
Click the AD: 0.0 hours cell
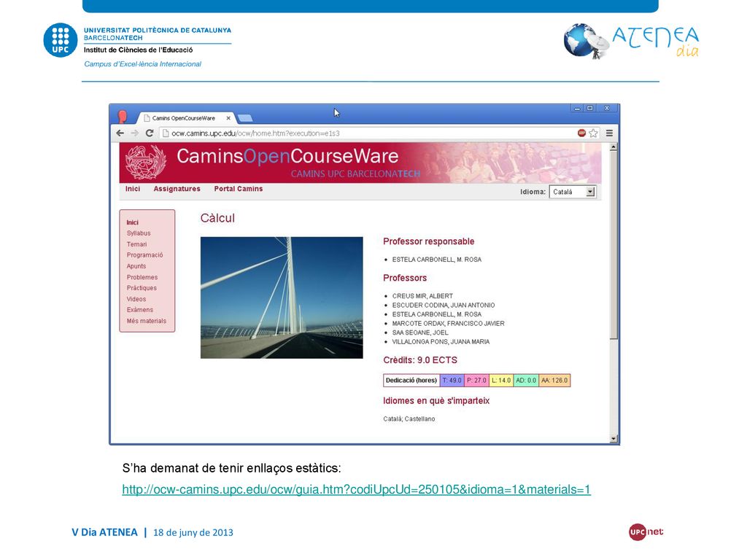(526, 381)
